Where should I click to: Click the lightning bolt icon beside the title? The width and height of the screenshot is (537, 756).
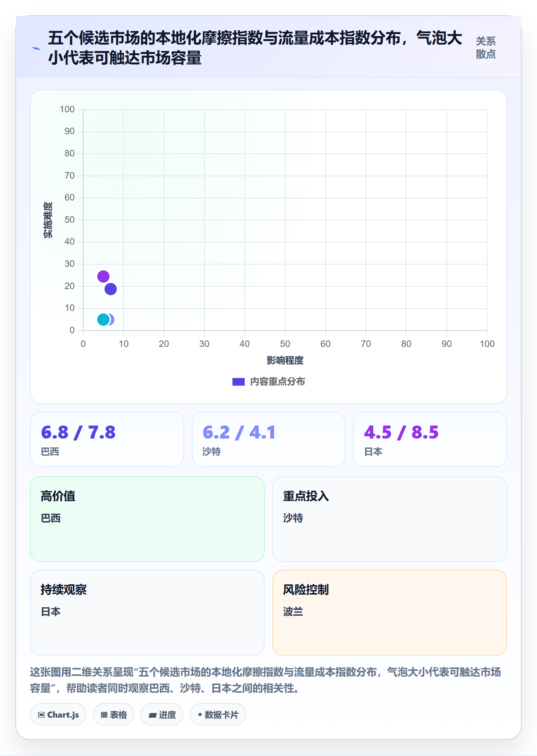click(36, 48)
